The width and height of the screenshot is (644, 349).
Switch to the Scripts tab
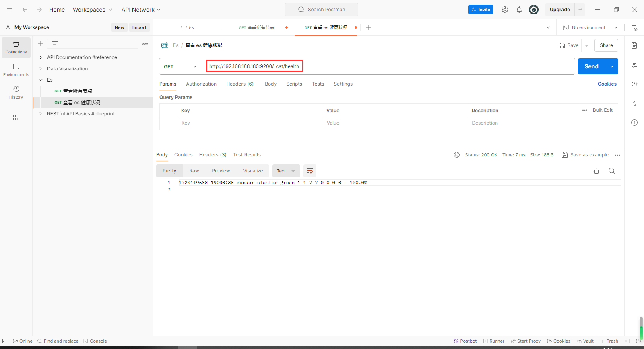pyautogui.click(x=294, y=84)
